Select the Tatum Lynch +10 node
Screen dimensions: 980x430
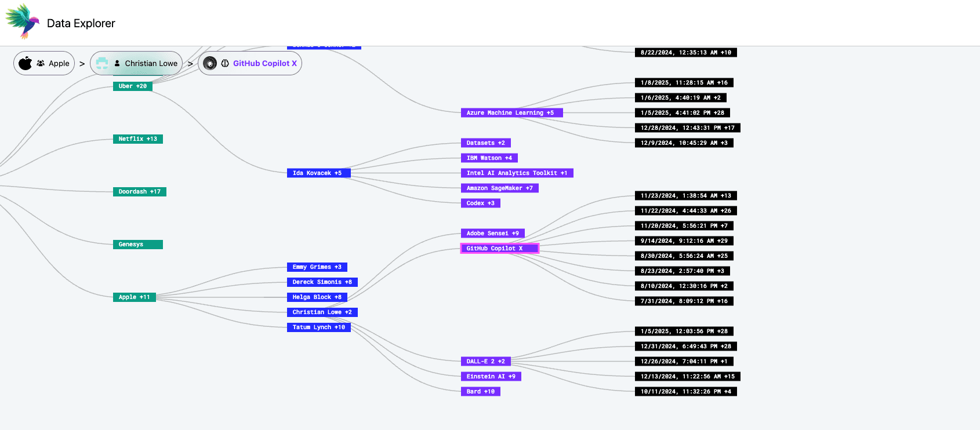click(x=319, y=327)
